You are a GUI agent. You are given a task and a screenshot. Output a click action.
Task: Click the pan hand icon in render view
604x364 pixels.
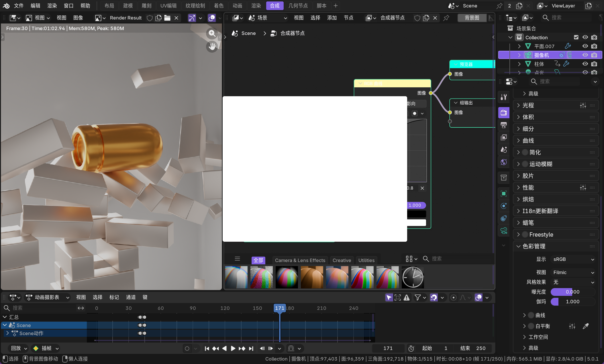coord(212,46)
